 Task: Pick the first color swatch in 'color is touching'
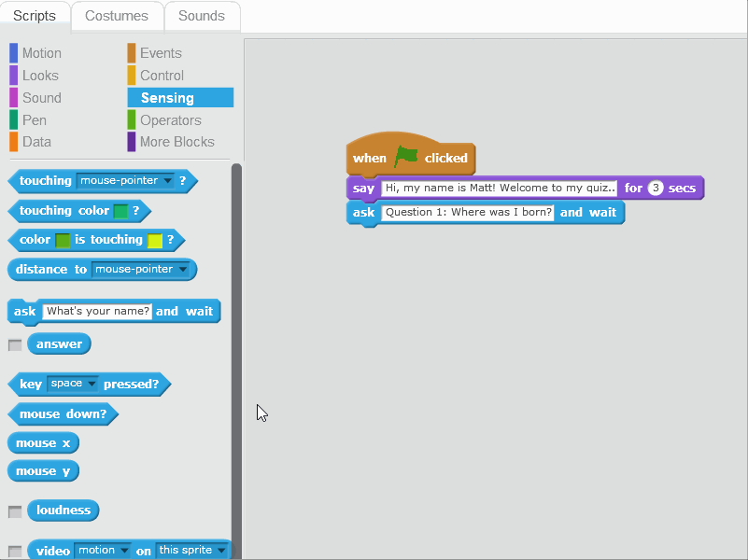pyautogui.click(x=63, y=240)
